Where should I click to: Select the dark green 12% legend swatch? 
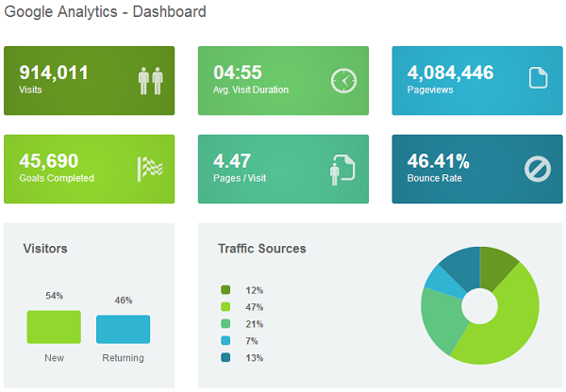pos(225,290)
